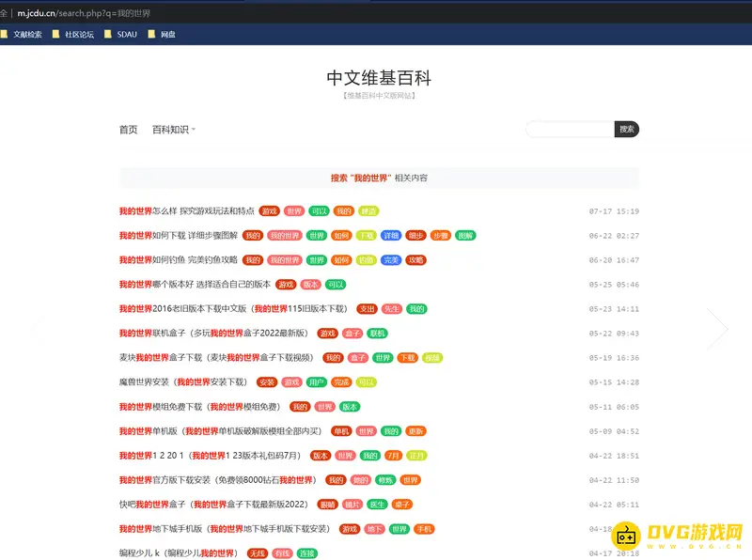Viewport: 752px width, 560px height.
Task: Click 联机 tag on 联机盒子 article
Action: pos(377,334)
